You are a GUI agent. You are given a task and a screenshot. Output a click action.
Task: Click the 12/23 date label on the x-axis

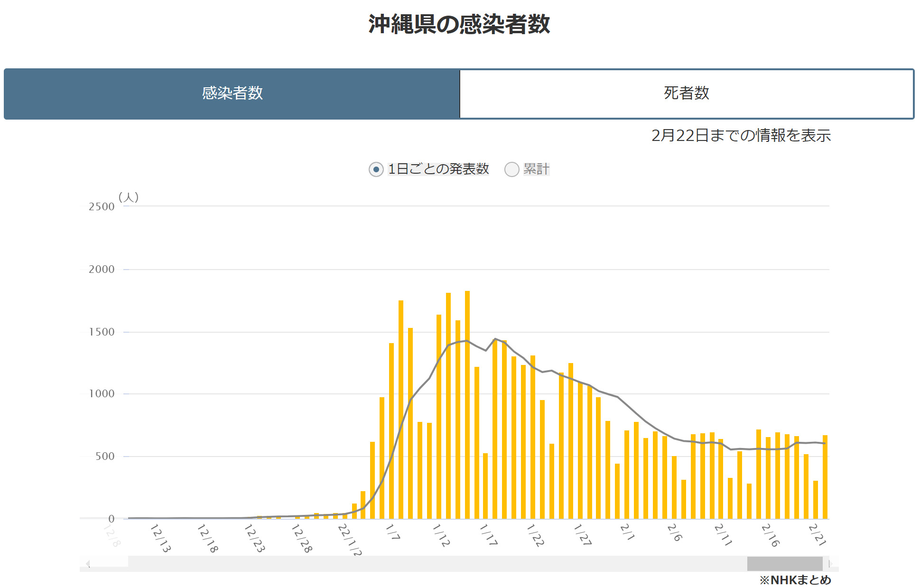254,538
